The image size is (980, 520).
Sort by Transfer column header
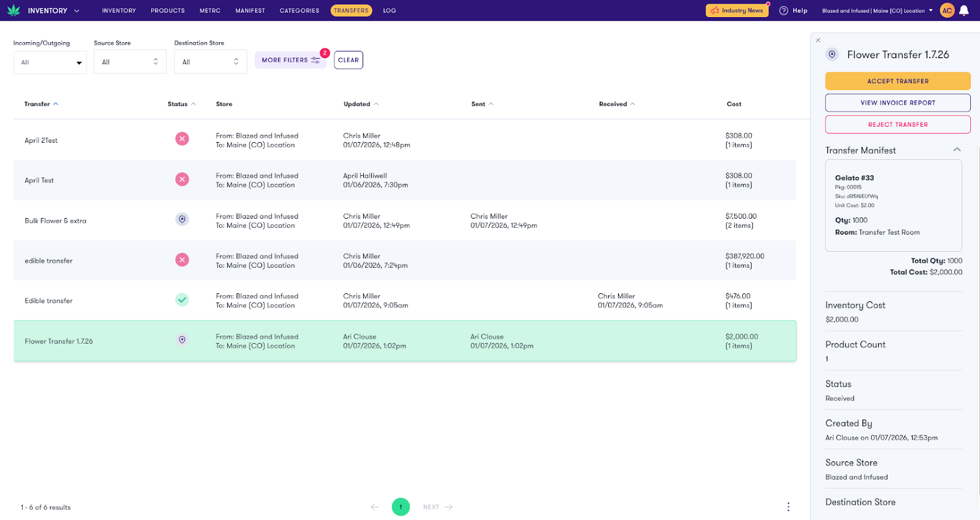pos(42,104)
